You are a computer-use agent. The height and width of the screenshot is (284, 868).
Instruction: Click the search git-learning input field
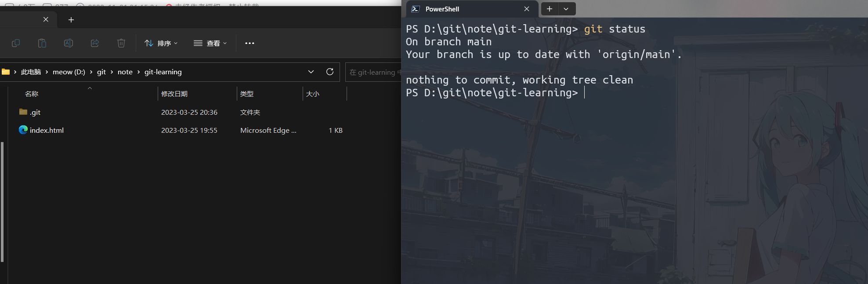374,72
